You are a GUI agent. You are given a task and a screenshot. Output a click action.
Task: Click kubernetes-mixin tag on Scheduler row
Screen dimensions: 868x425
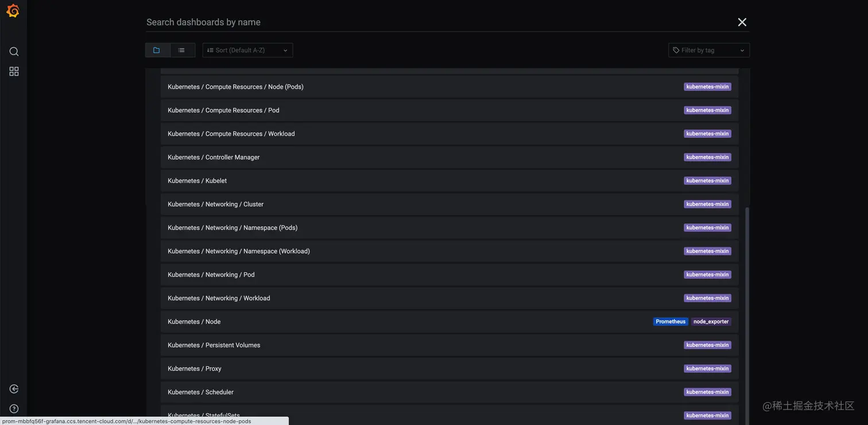click(707, 392)
